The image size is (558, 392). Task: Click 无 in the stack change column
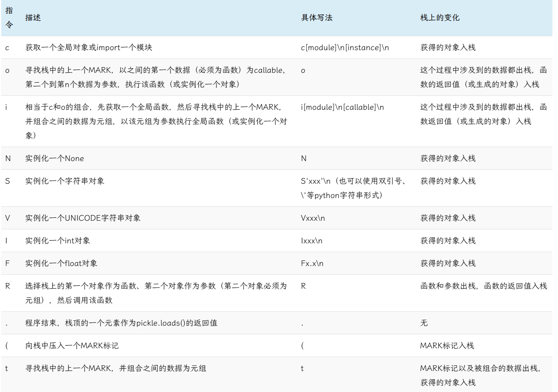click(x=424, y=323)
